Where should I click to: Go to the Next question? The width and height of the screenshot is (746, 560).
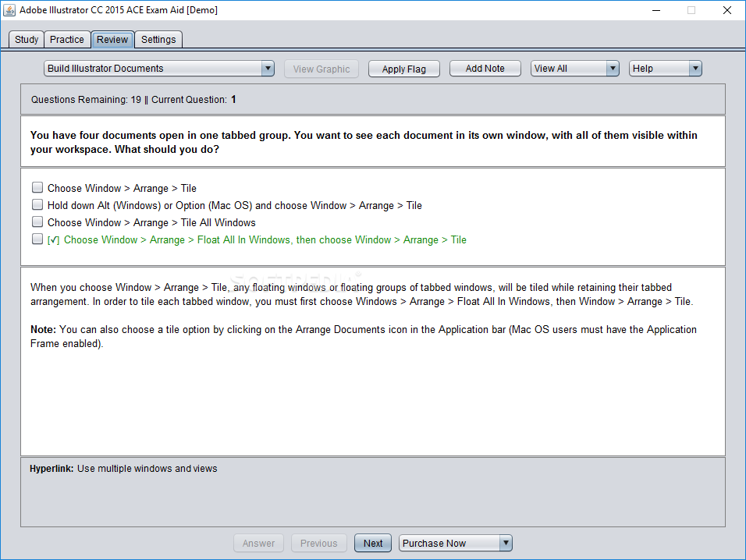pyautogui.click(x=373, y=543)
